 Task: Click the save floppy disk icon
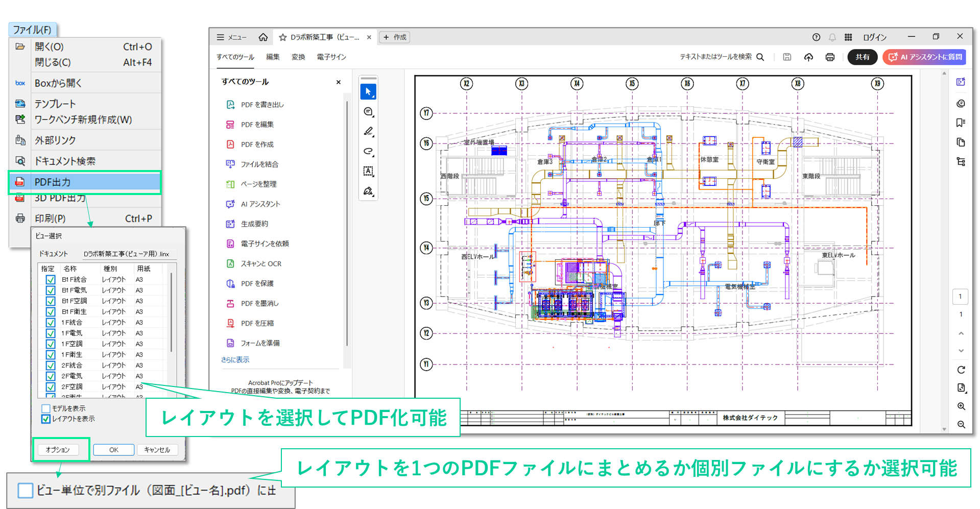tap(787, 57)
